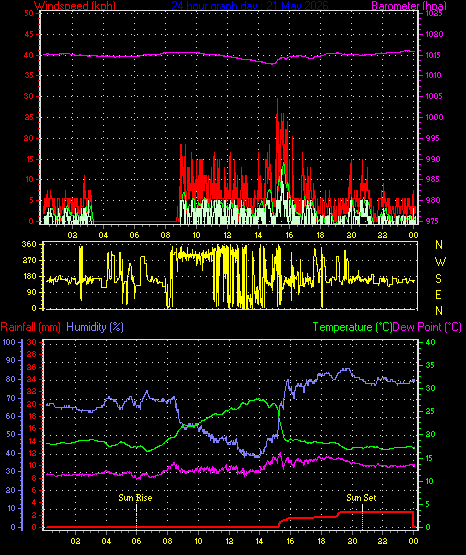
Task: Click the Windspeed (kph) axis title
Action: point(75,5)
